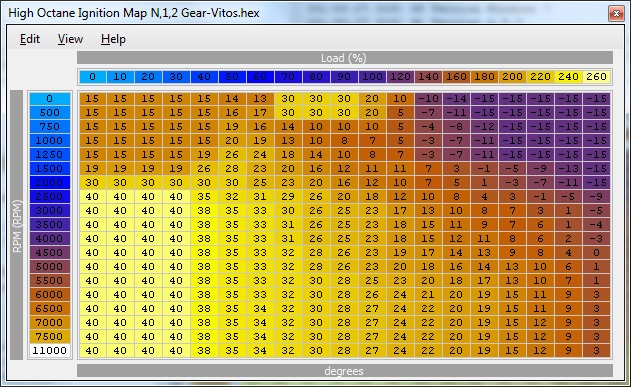
Task: Select the Load axis header 200
Action: tap(512, 76)
